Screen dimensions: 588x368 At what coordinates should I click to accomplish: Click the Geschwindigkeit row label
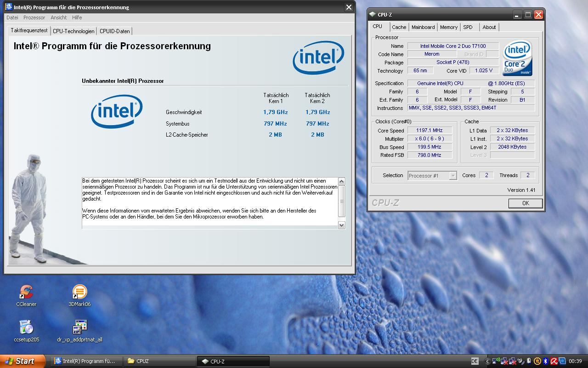coord(184,112)
